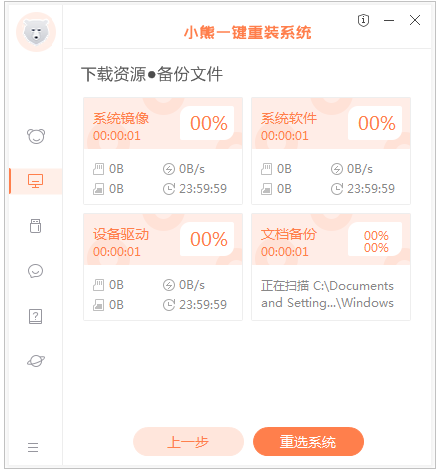438x472 pixels.
Task: Open the hamburger menu at sidebar bottom
Action: point(33,447)
